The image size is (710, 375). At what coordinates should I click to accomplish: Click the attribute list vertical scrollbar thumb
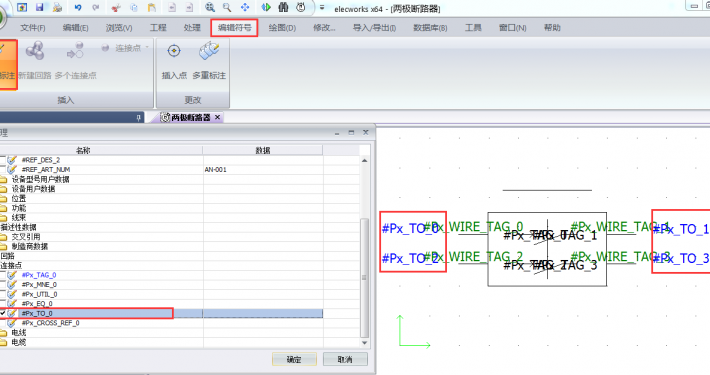pos(364,278)
